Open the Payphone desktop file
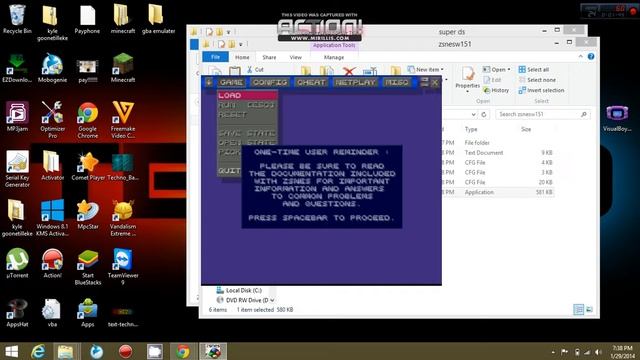Viewport: 640px width, 360px height. coord(87,19)
